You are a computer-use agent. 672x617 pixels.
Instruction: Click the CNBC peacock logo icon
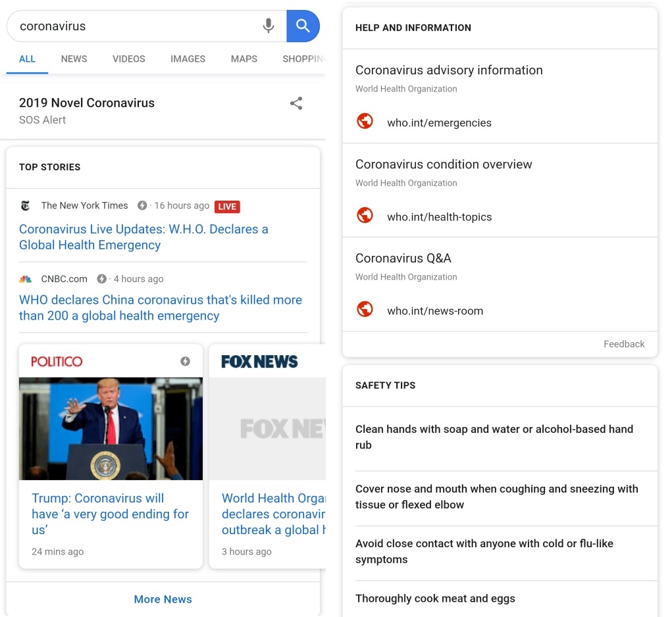[x=26, y=279]
